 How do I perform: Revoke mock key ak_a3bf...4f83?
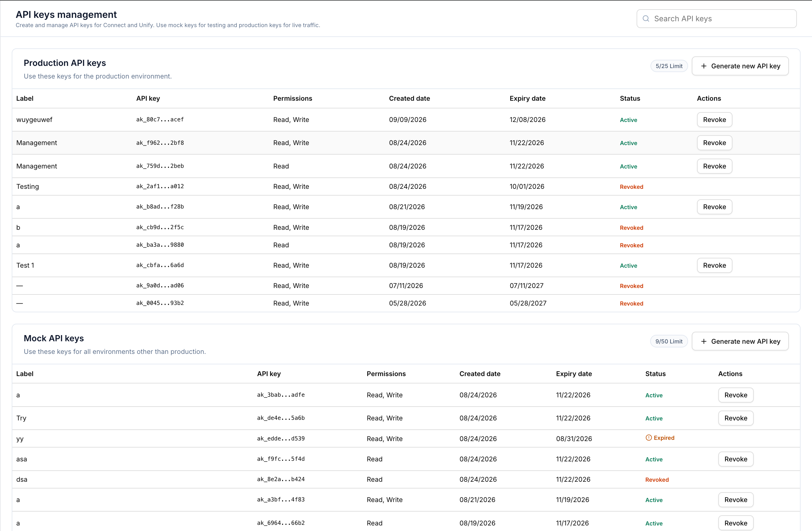coord(736,500)
